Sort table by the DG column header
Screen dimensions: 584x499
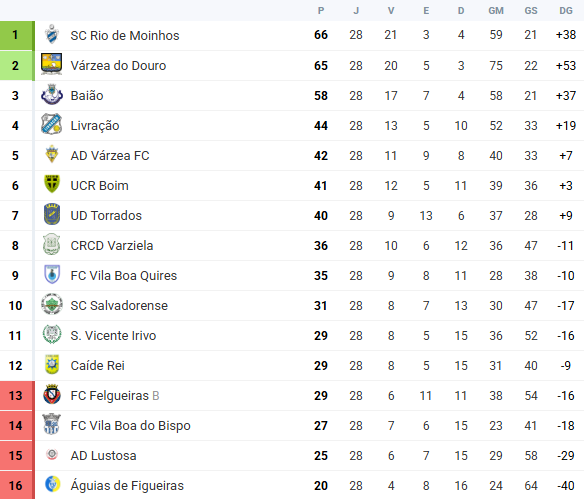[x=566, y=11]
